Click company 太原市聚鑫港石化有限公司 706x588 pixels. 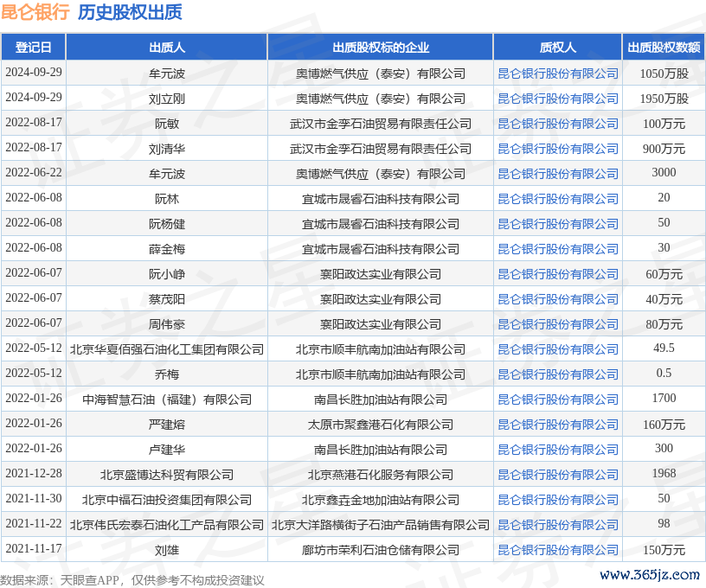tap(381, 425)
